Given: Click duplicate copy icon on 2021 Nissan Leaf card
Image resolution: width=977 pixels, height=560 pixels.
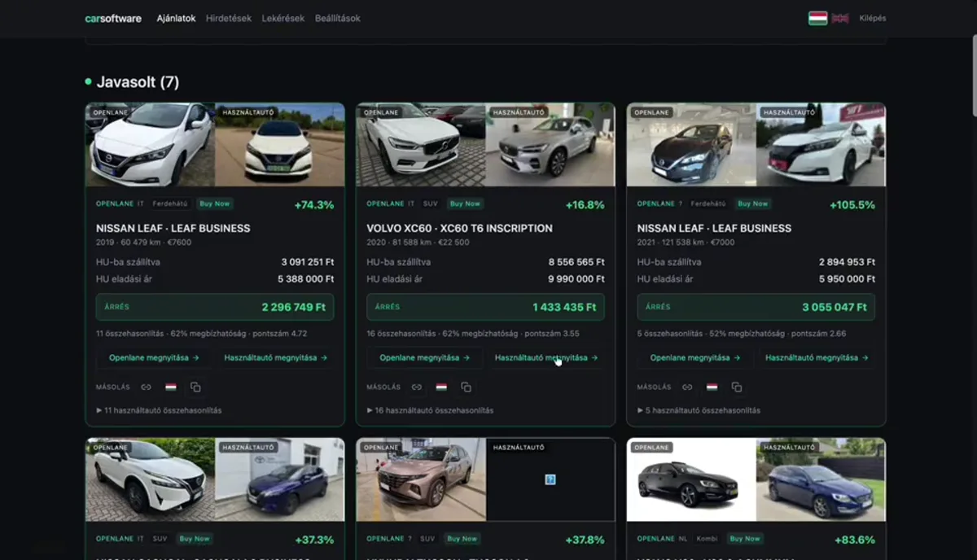Looking at the screenshot, I should coord(737,387).
